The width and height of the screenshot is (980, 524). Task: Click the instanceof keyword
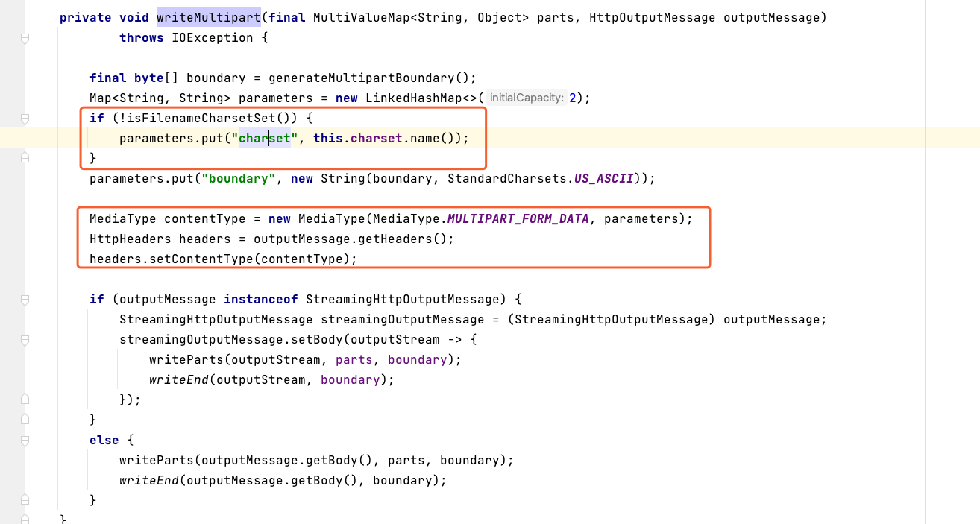(261, 299)
